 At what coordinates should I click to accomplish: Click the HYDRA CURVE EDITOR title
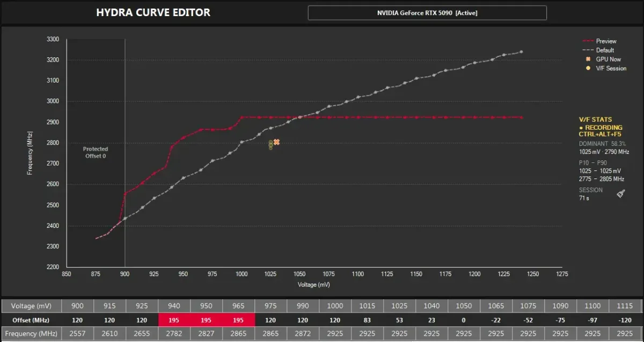tap(153, 12)
